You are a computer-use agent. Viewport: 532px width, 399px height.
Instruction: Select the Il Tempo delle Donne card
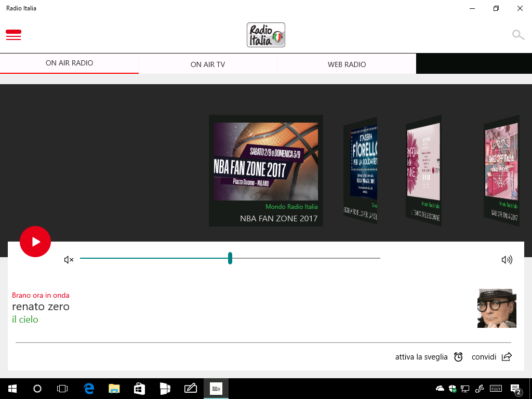pyautogui.click(x=424, y=170)
